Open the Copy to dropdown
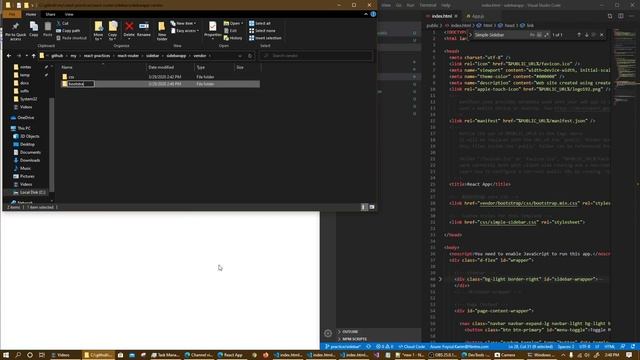The image size is (640, 360). [x=113, y=31]
